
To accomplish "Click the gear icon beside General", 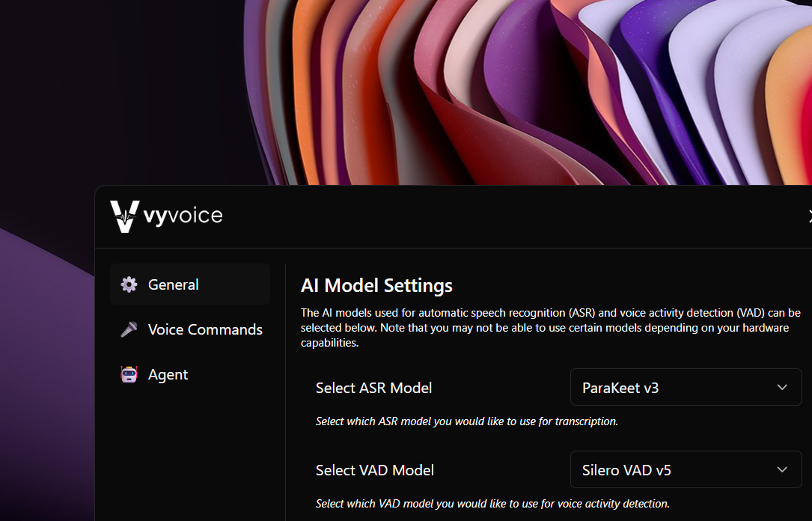I will pos(129,284).
